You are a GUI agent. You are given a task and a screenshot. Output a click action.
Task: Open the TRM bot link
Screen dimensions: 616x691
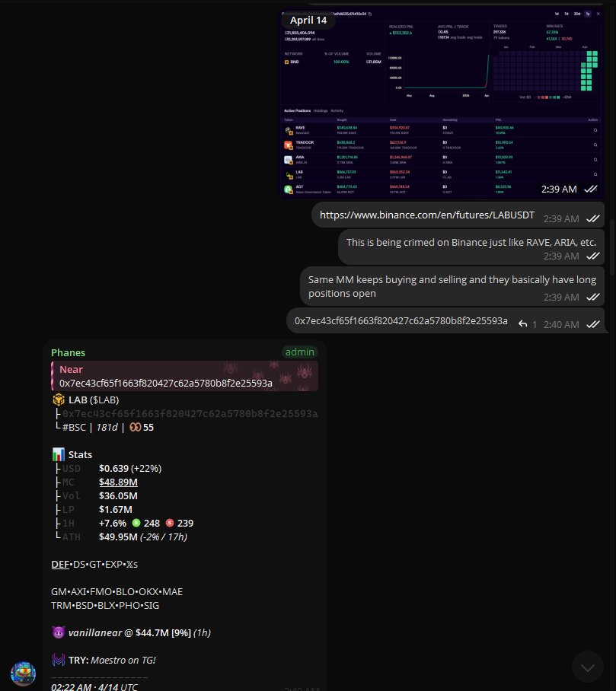tap(61, 606)
